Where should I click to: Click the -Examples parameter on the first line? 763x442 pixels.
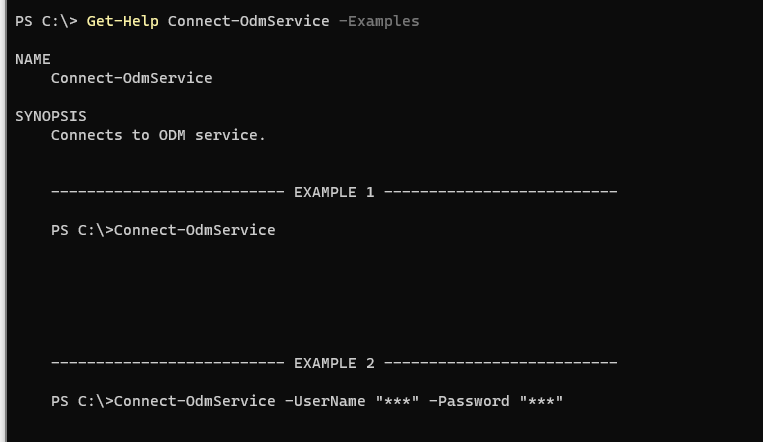[379, 21]
